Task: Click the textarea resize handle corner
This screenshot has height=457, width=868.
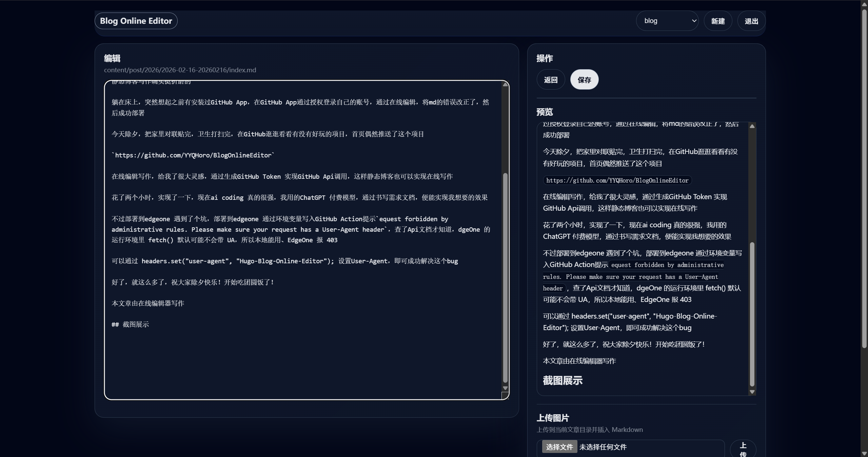Action: pos(505,396)
